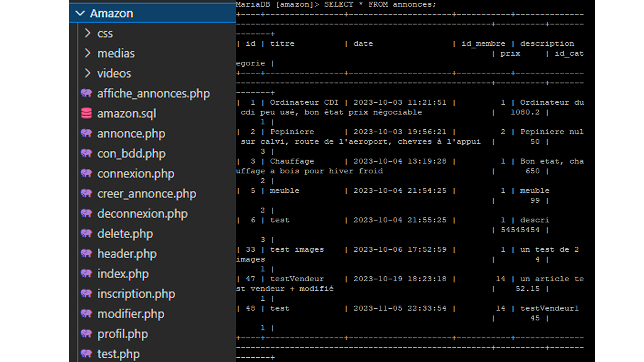
Task: Open file inscription.php
Action: coord(136,294)
